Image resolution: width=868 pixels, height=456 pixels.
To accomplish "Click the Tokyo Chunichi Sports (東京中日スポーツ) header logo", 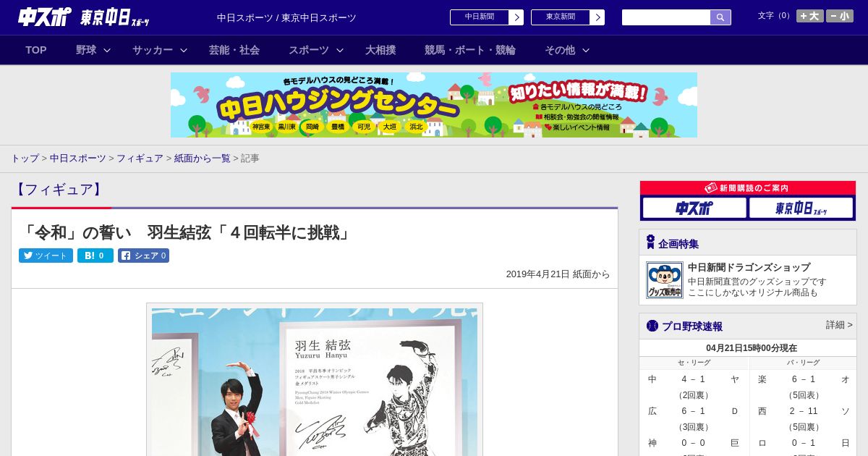I will pyautogui.click(x=115, y=17).
